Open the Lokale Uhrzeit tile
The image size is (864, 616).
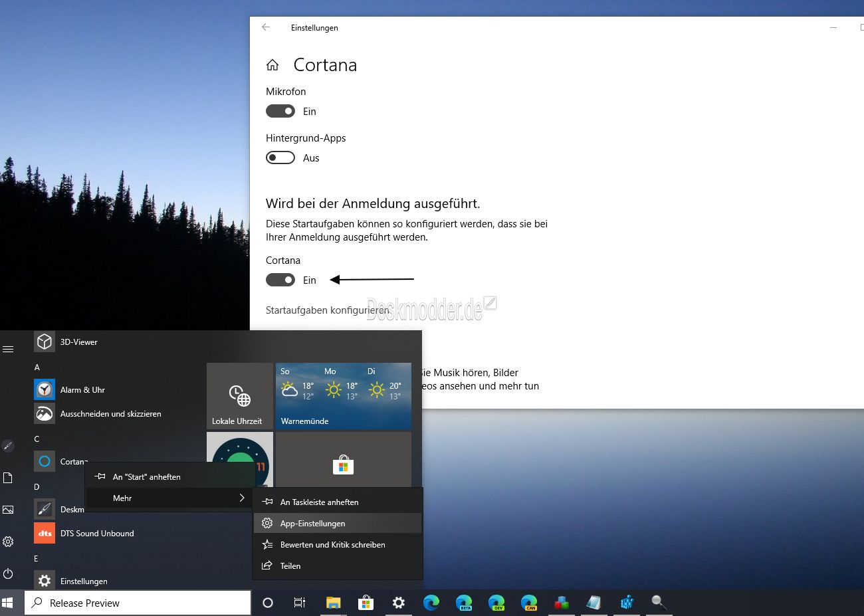(x=240, y=396)
